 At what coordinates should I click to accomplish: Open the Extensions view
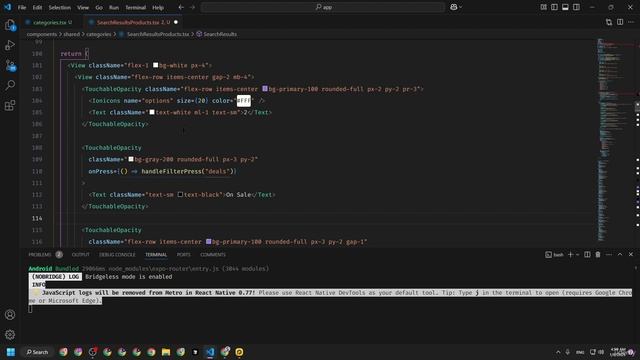(x=10, y=105)
